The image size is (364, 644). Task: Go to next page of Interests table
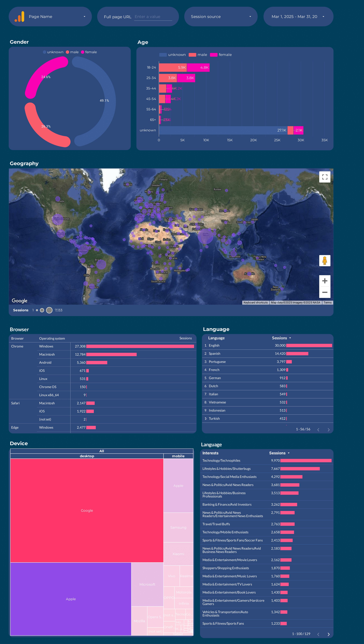pyautogui.click(x=329, y=634)
